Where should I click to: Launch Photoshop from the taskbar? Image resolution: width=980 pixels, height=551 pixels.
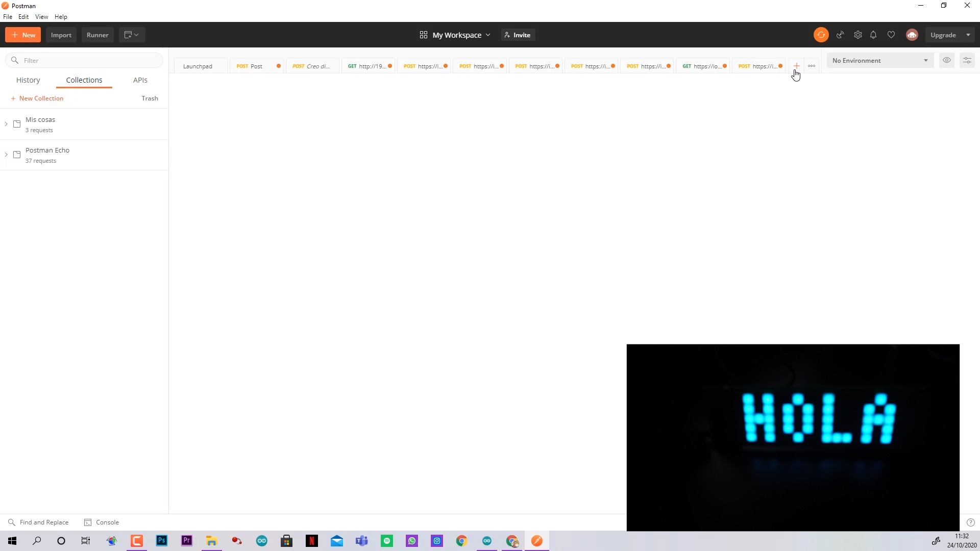[x=162, y=541]
